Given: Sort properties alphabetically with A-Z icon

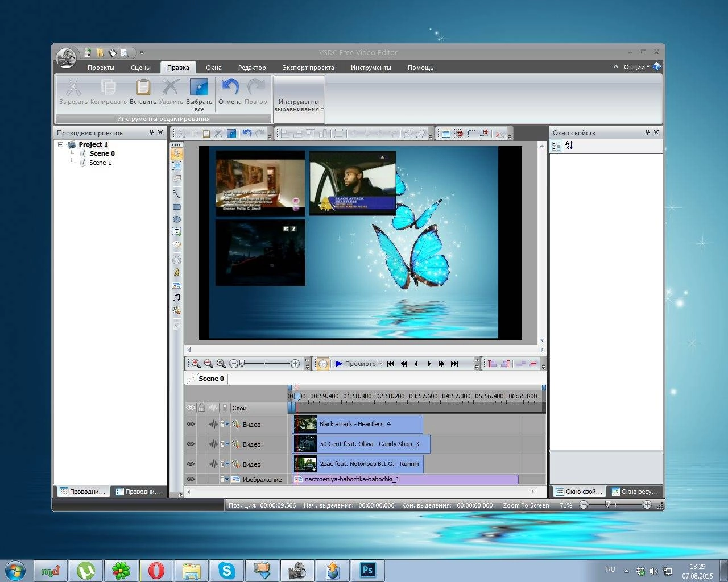Looking at the screenshot, I should pos(569,145).
